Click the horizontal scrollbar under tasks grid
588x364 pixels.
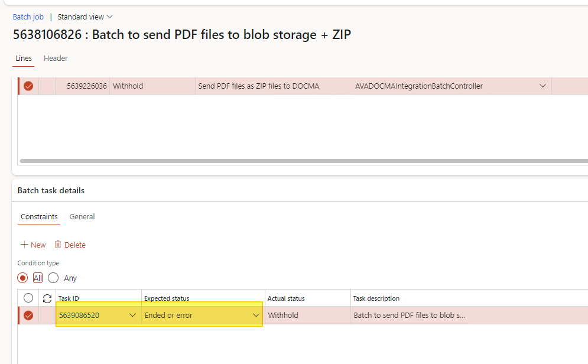click(x=295, y=161)
